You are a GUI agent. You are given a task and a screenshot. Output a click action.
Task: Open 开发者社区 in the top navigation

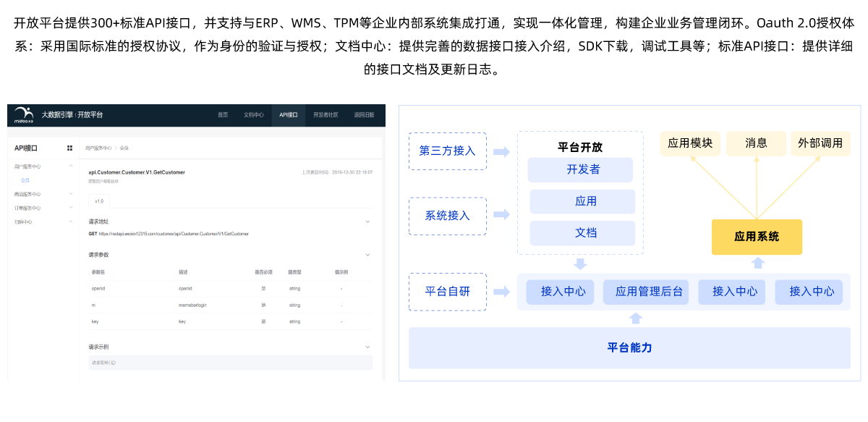click(325, 115)
